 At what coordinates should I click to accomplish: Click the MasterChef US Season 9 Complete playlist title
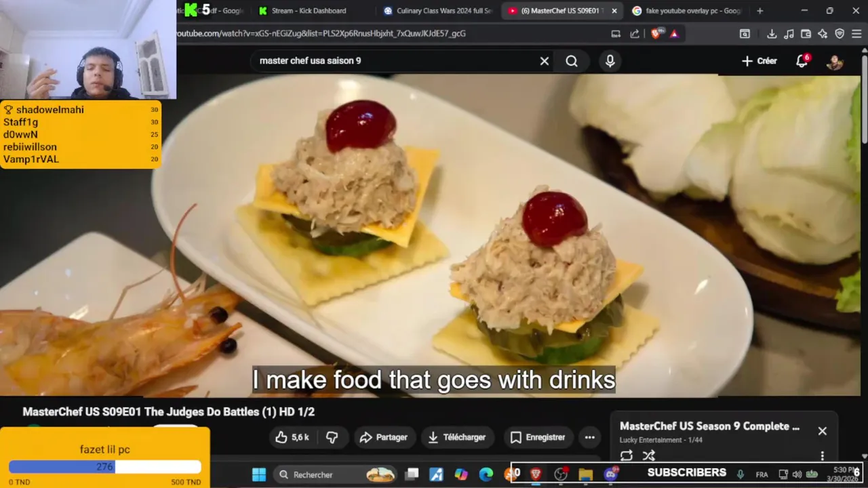click(x=709, y=426)
